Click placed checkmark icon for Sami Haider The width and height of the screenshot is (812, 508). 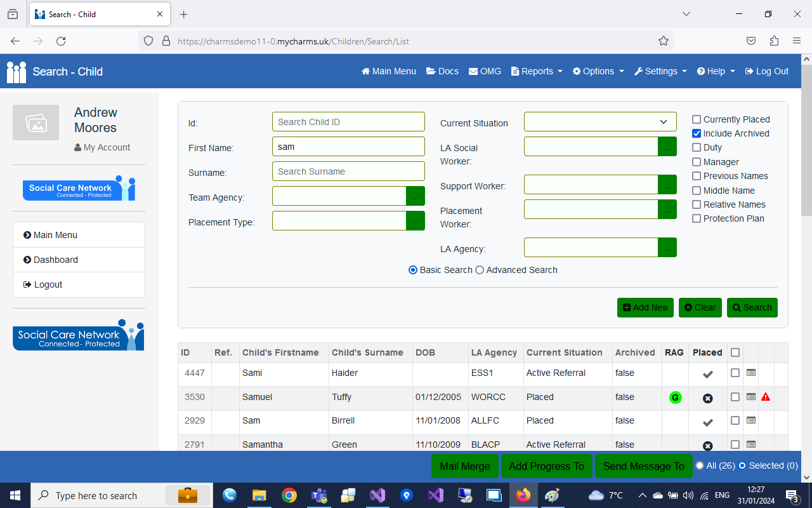708,374
